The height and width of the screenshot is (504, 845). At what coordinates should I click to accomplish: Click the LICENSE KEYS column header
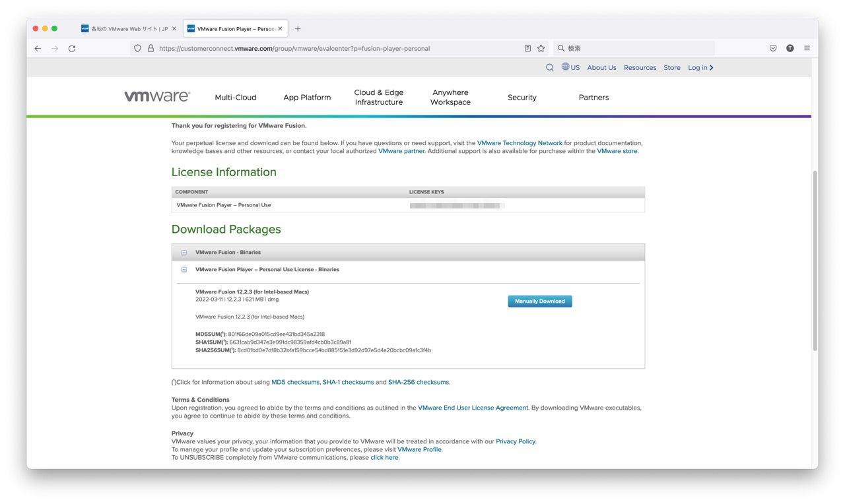(426, 192)
